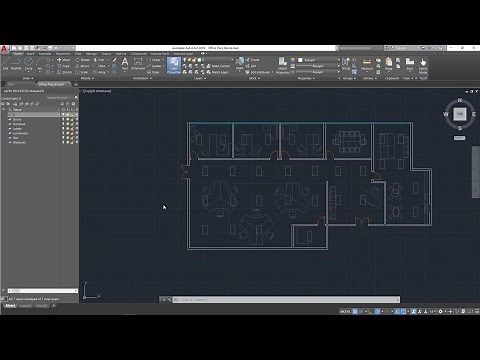Open the Insert ribbon tab
The height and width of the screenshot is (360, 480).
click(30, 54)
